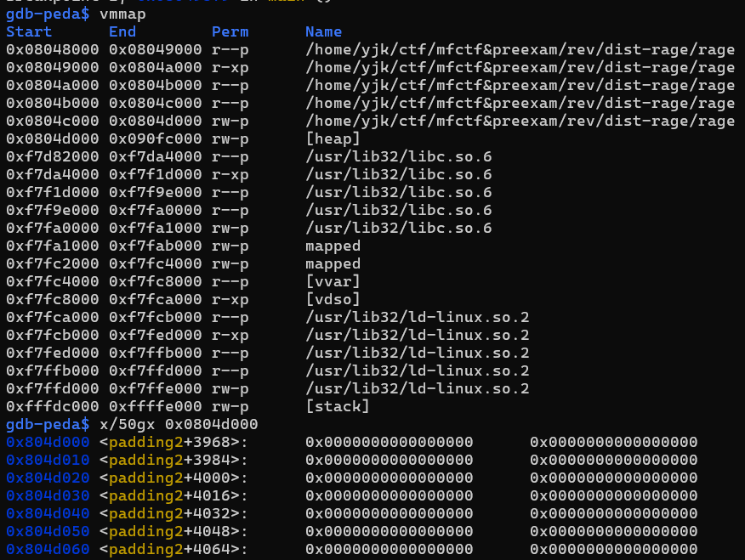Click the gdb-peda$ prompt before vmmap
This screenshot has width=745, height=560.
coord(47,15)
